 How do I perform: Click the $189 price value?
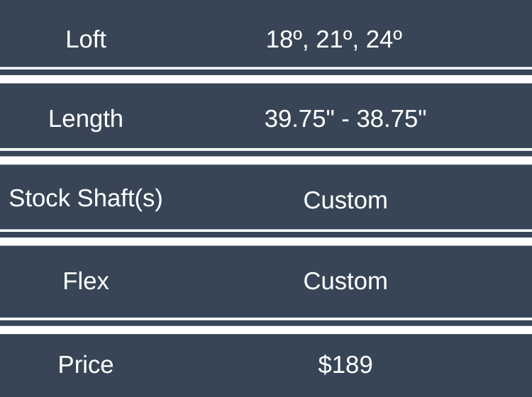(345, 364)
